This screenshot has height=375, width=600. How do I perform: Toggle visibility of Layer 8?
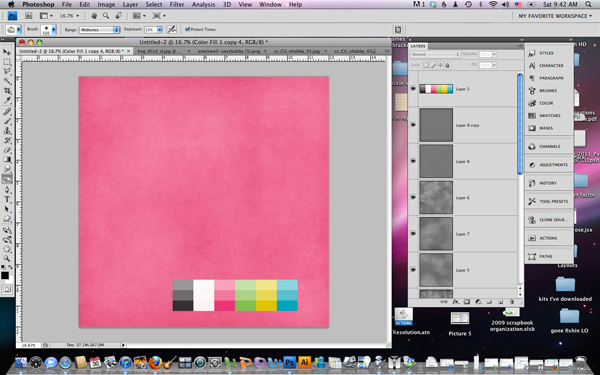click(x=413, y=161)
